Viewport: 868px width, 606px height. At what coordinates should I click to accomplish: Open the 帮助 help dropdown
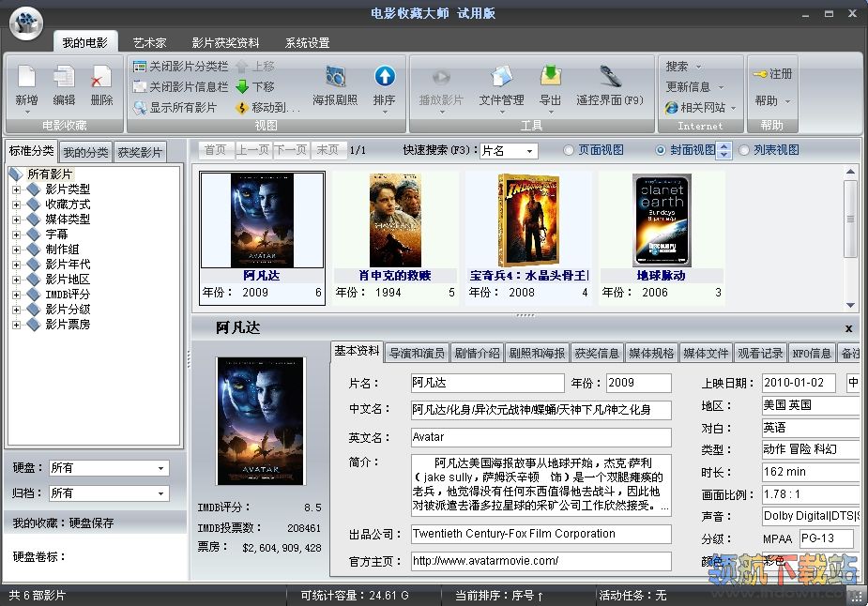click(772, 100)
